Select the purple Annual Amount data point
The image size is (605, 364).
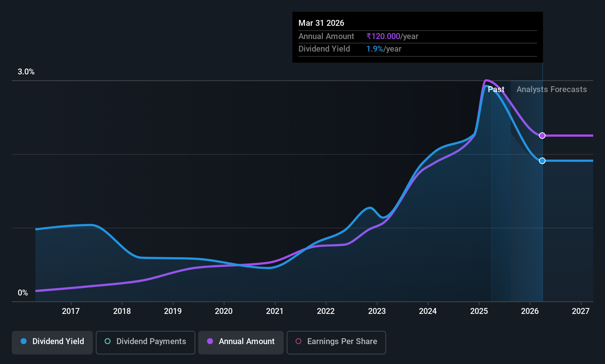pos(542,136)
